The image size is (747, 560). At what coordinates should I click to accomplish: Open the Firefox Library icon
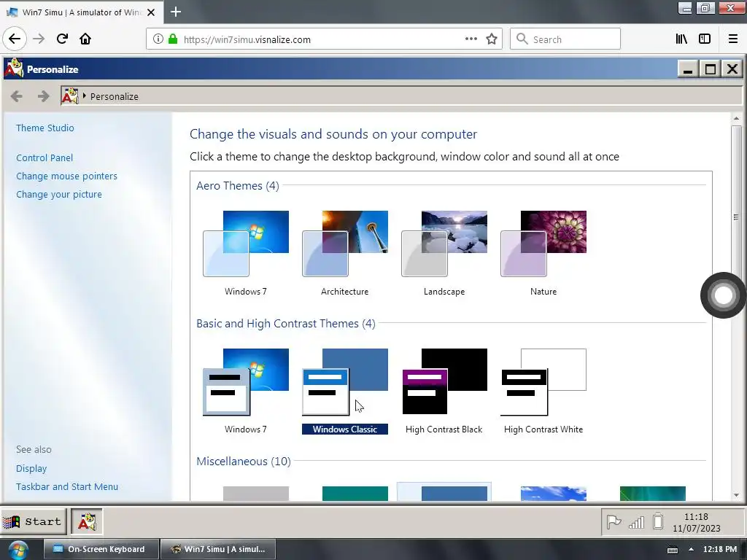(x=682, y=39)
